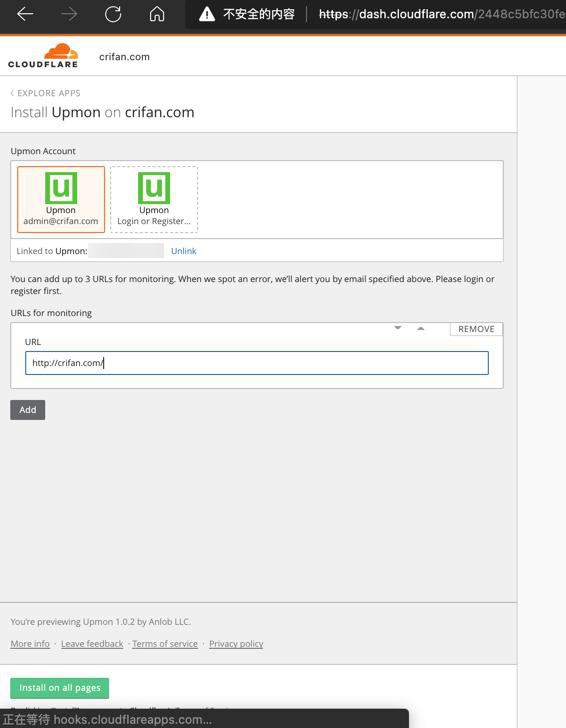Go back to Explore Apps
The width and height of the screenshot is (566, 728).
click(46, 93)
